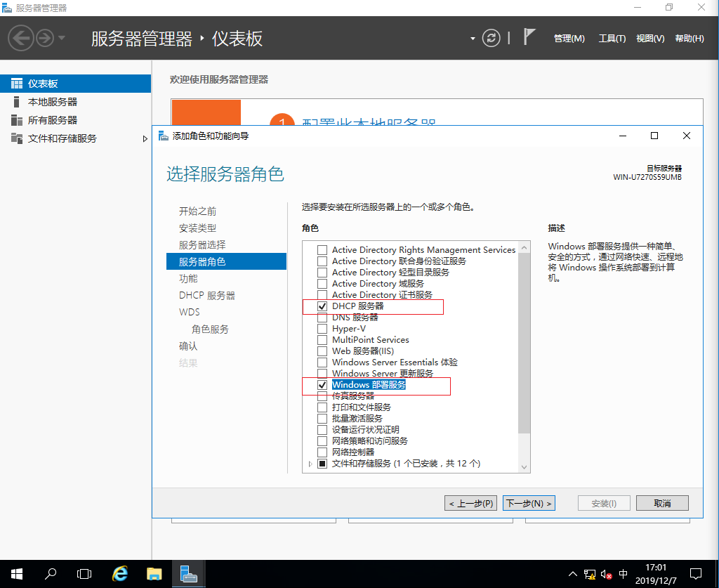Open the navigation history dropdown arrow

point(62,38)
